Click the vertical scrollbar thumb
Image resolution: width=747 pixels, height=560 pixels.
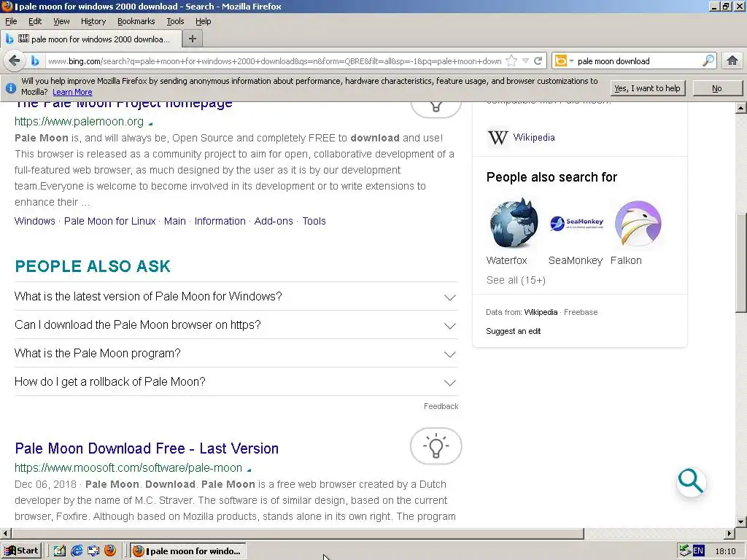tap(741, 262)
